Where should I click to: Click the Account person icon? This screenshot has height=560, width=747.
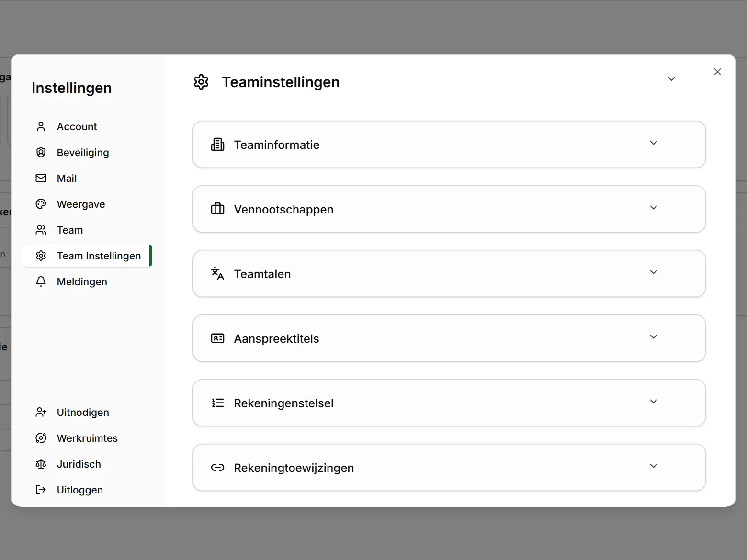pos(41,126)
